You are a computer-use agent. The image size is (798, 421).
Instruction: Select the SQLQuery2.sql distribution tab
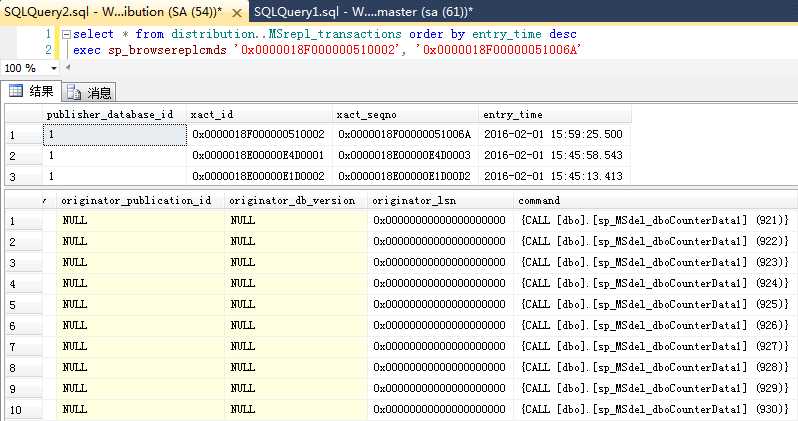pyautogui.click(x=113, y=11)
